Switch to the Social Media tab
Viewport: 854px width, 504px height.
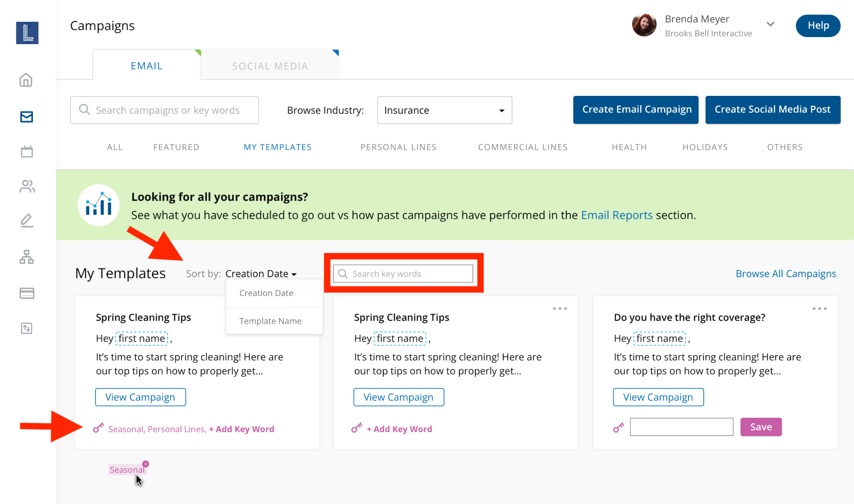point(270,66)
